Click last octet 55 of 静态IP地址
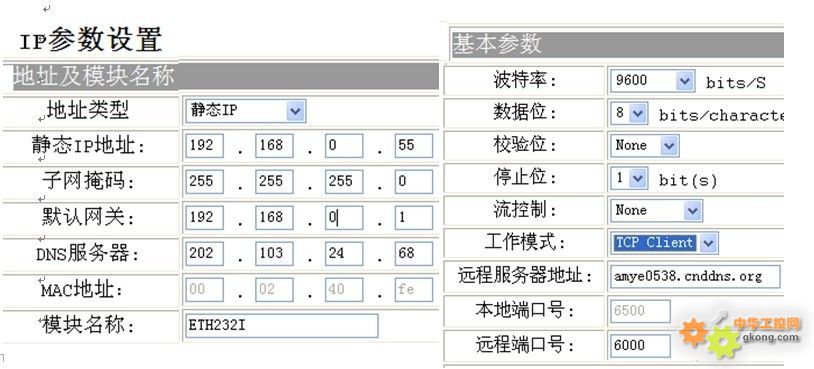 click(414, 146)
